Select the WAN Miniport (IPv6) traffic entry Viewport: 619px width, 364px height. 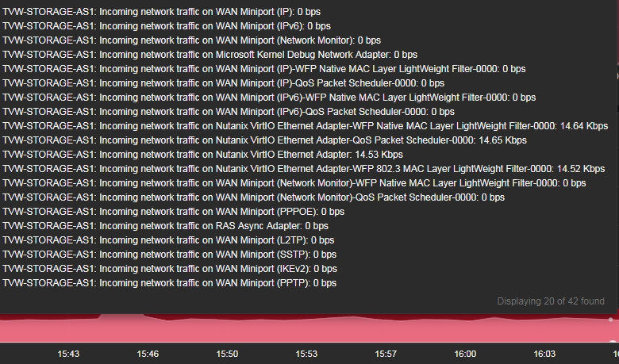167,26
